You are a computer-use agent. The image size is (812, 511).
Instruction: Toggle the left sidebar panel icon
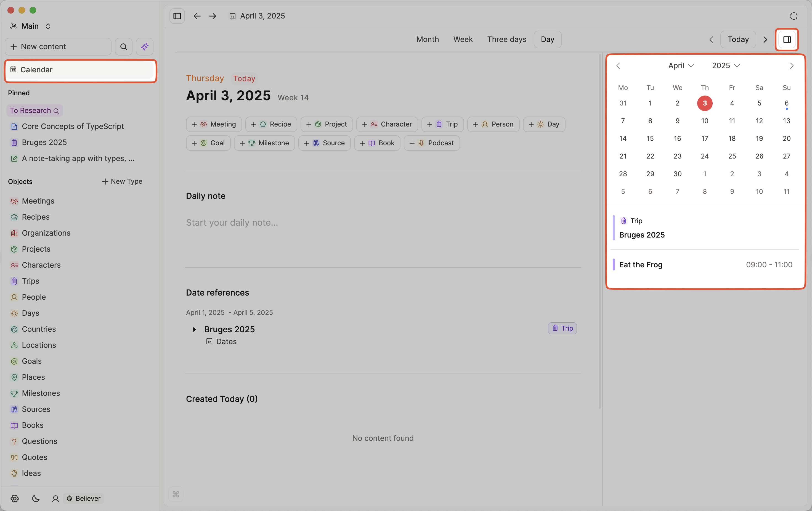177,16
